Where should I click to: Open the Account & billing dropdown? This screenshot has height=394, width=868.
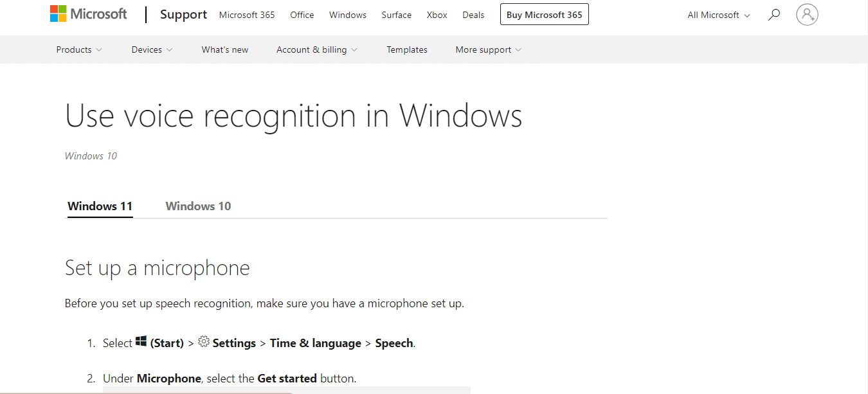316,49
